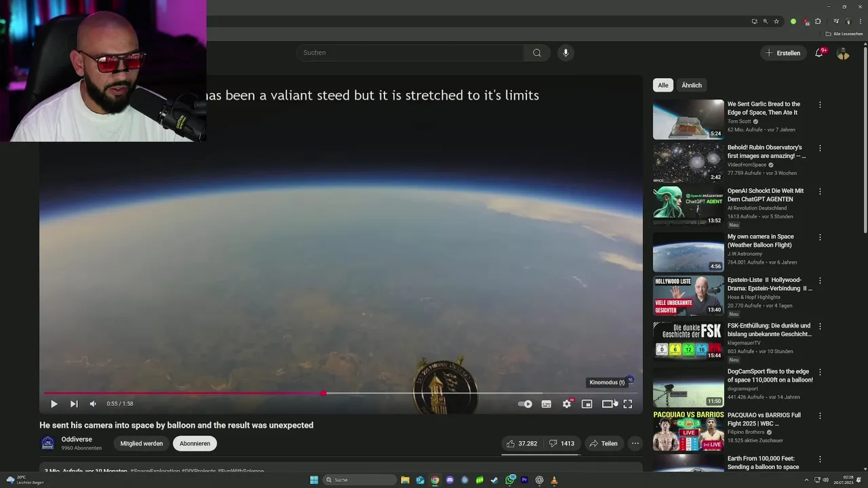868x488 pixels.
Task: Click the Mitglied werden button
Action: click(142, 443)
